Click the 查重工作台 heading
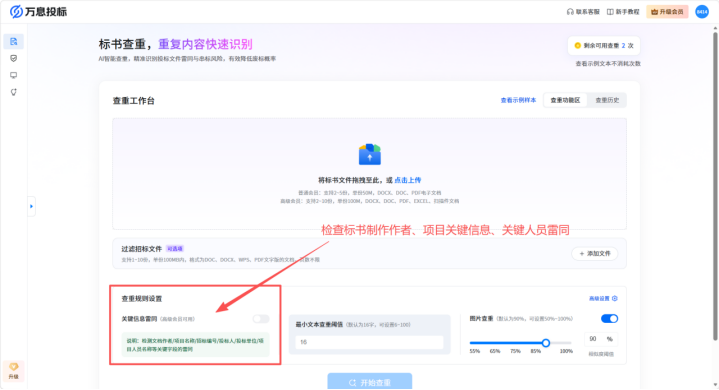The height and width of the screenshot is (390, 719). pos(133,101)
